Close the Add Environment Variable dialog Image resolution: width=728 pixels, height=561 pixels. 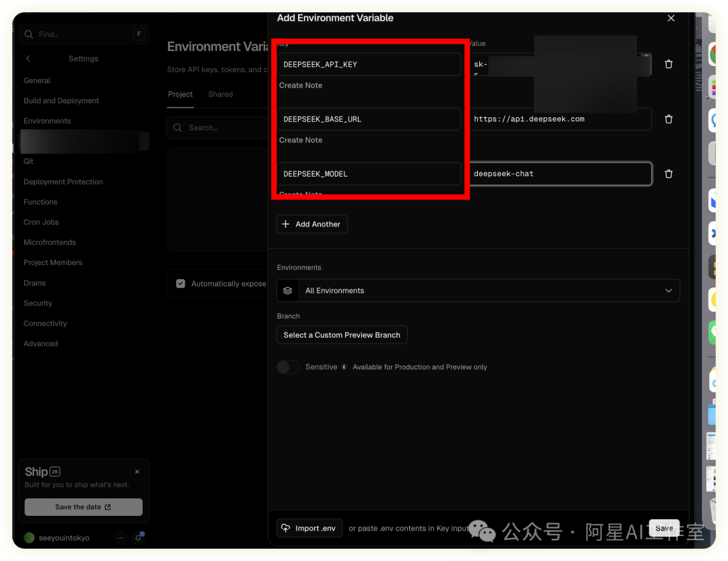click(671, 18)
